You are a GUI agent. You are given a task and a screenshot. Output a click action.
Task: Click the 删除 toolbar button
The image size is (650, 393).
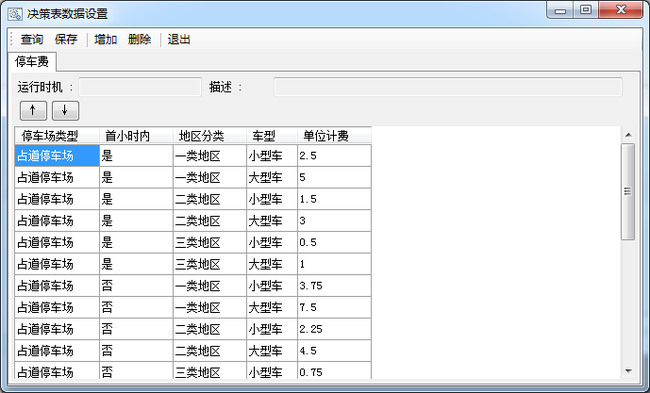[x=139, y=39]
